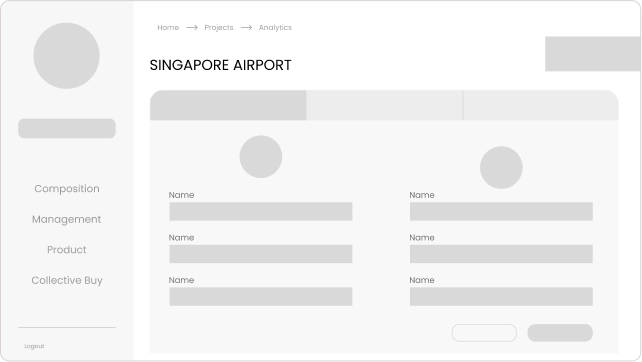
Task: Focus the middle Name field in left column
Action: (261, 254)
